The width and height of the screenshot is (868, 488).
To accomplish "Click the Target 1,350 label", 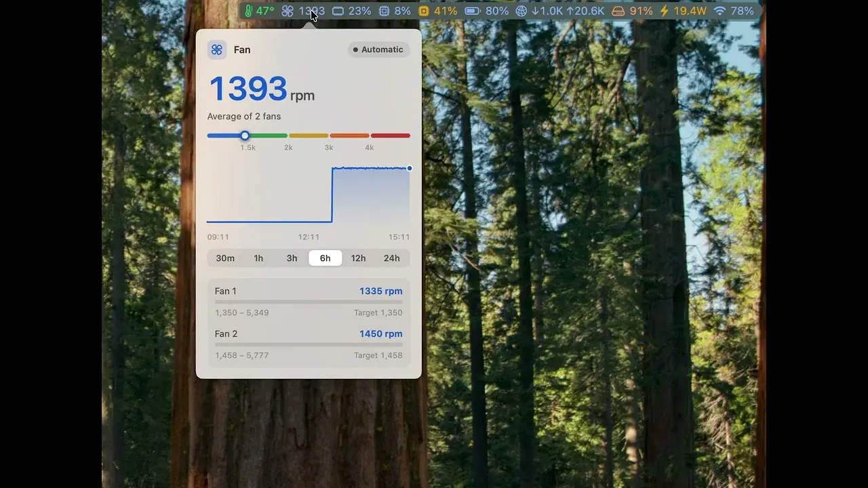I will [x=378, y=312].
